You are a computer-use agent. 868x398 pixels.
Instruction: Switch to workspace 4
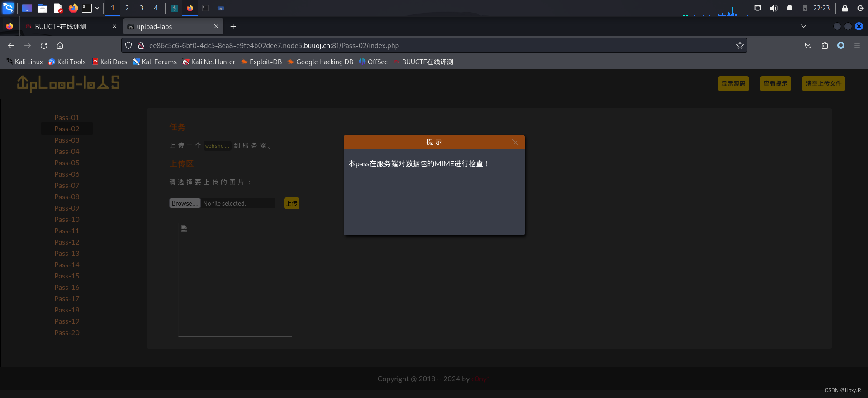click(x=156, y=8)
